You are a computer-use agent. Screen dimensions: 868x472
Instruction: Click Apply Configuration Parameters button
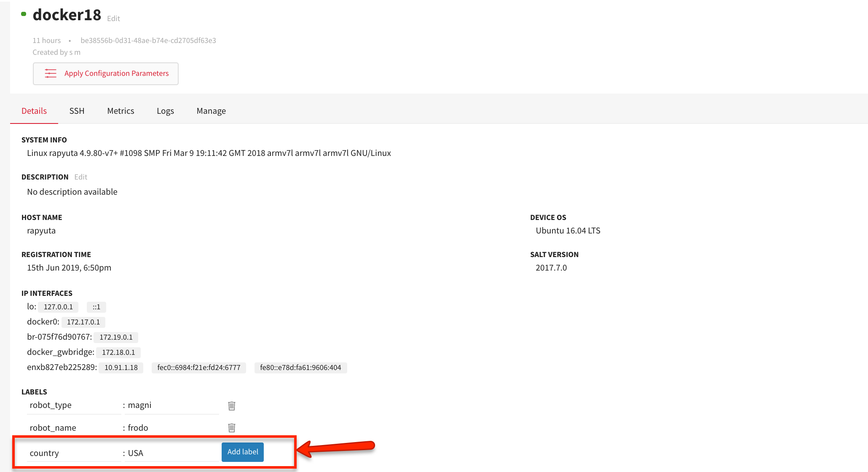point(106,74)
